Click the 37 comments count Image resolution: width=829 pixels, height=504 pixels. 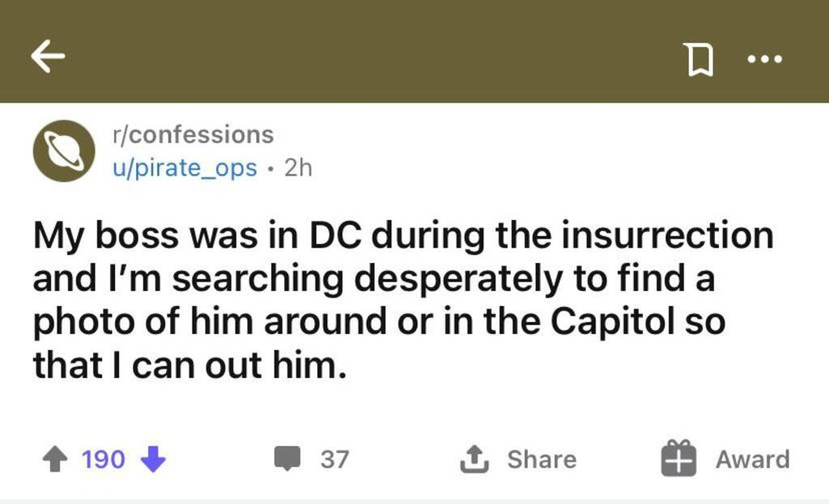[x=334, y=460]
